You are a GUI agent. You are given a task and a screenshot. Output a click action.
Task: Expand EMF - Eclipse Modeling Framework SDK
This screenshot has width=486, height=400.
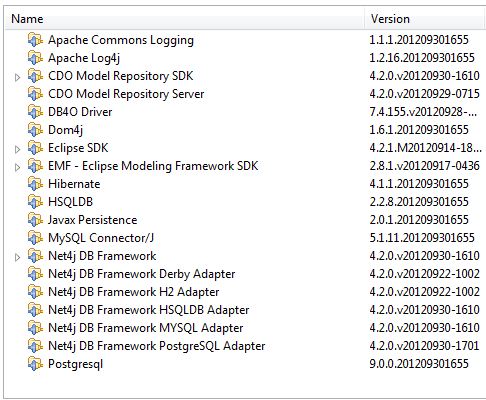(x=18, y=168)
